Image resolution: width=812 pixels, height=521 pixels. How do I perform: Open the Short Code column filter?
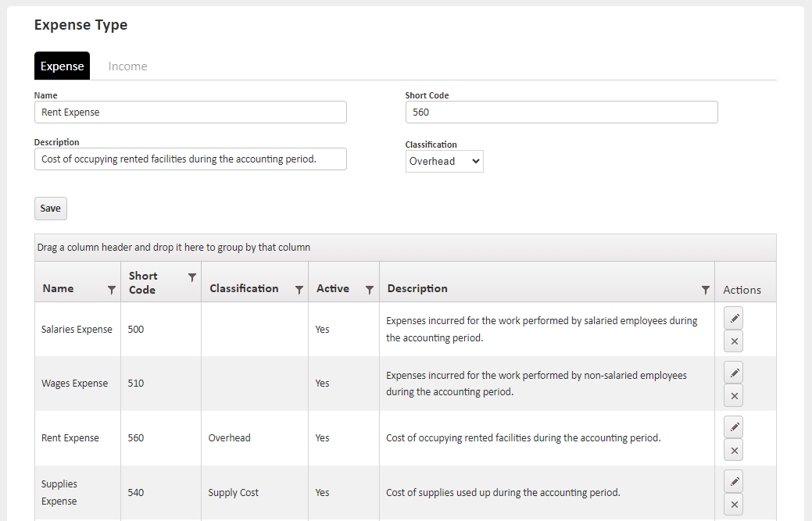tap(192, 277)
